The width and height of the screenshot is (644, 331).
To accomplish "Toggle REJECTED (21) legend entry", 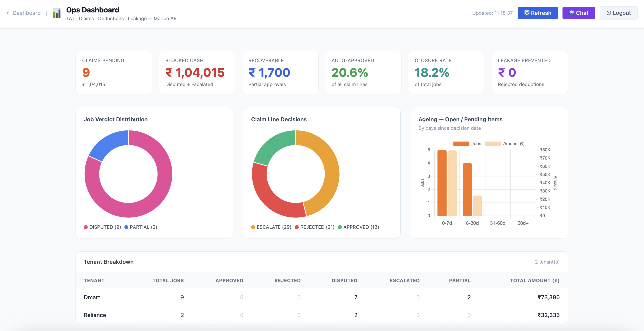I will point(314,227).
